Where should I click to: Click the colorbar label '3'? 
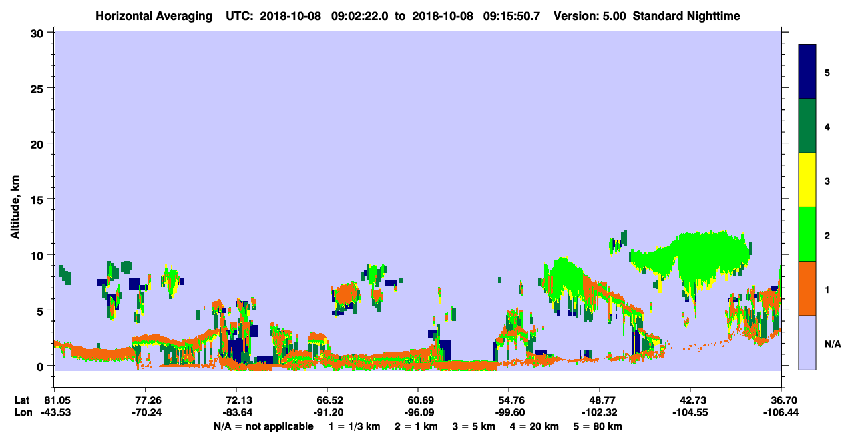point(827,180)
